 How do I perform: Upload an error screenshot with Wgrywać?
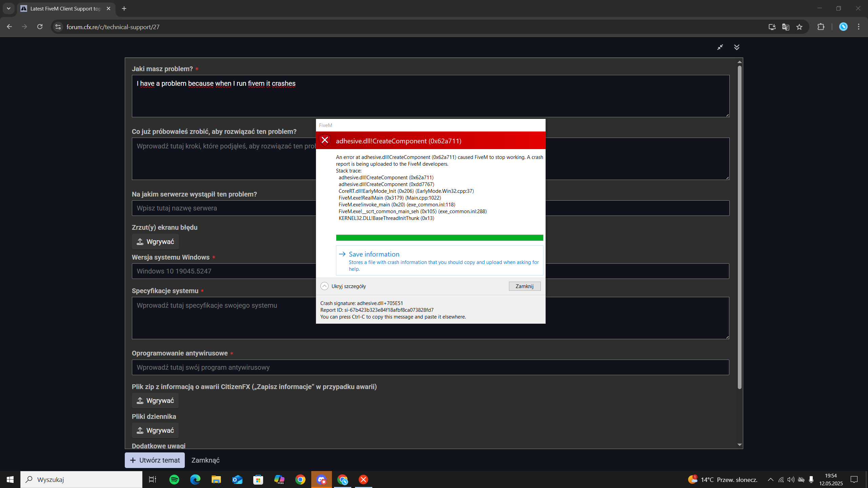pyautogui.click(x=155, y=242)
